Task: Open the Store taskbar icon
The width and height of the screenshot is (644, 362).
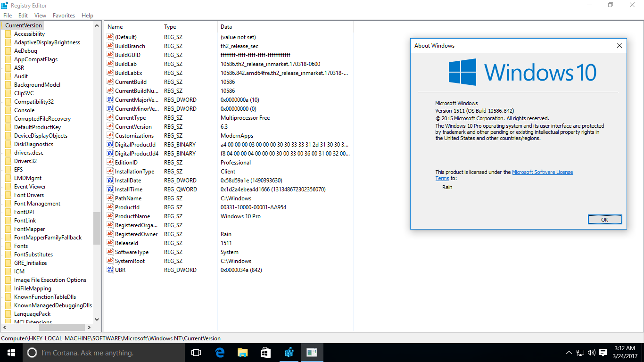Action: click(265, 353)
